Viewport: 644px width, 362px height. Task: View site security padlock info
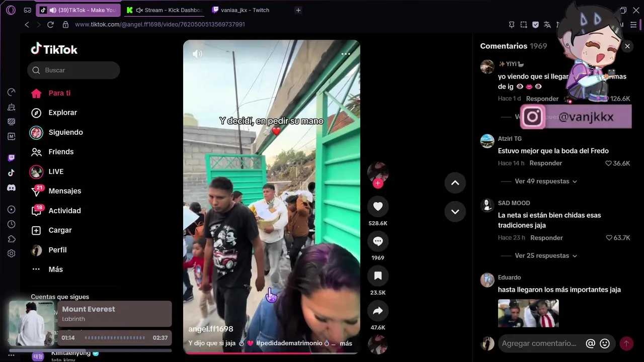65,24
